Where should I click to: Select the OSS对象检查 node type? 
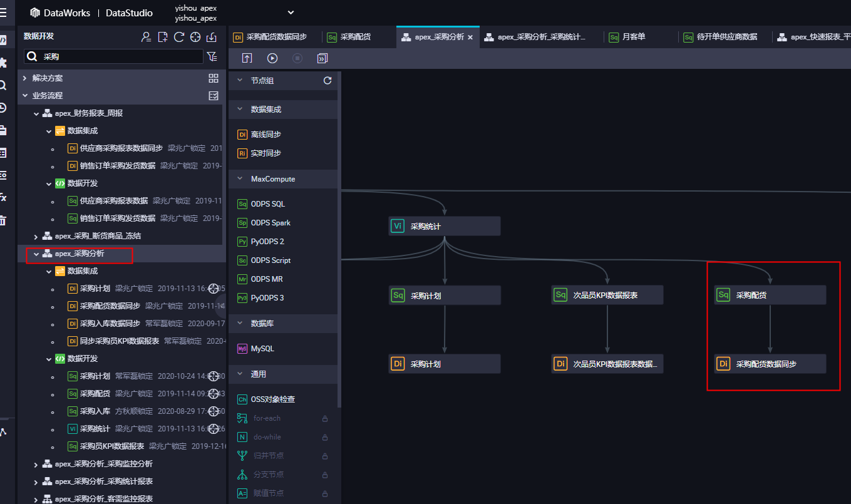click(266, 399)
